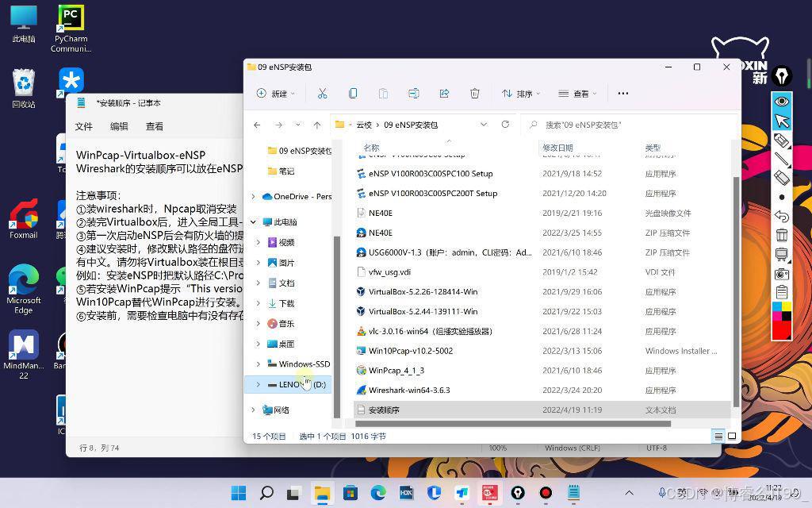812x508 pixels.
Task: Open the 新建 (New) dropdown in Explorer
Action: 275,94
